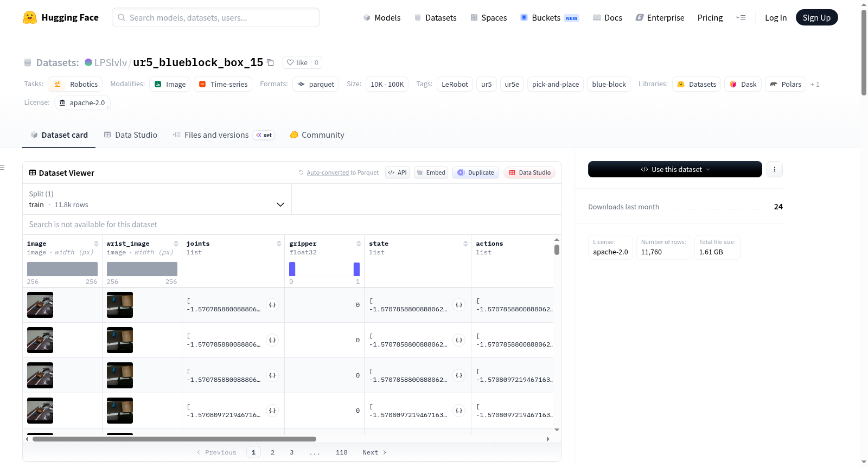Go to Next page of rows
This screenshot has width=868, height=467.
(374, 452)
